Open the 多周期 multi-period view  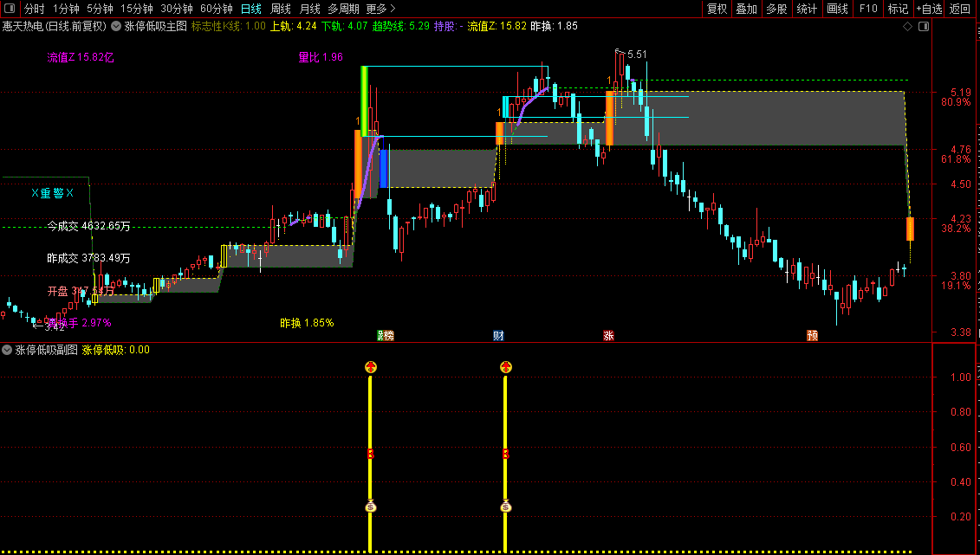point(344,9)
